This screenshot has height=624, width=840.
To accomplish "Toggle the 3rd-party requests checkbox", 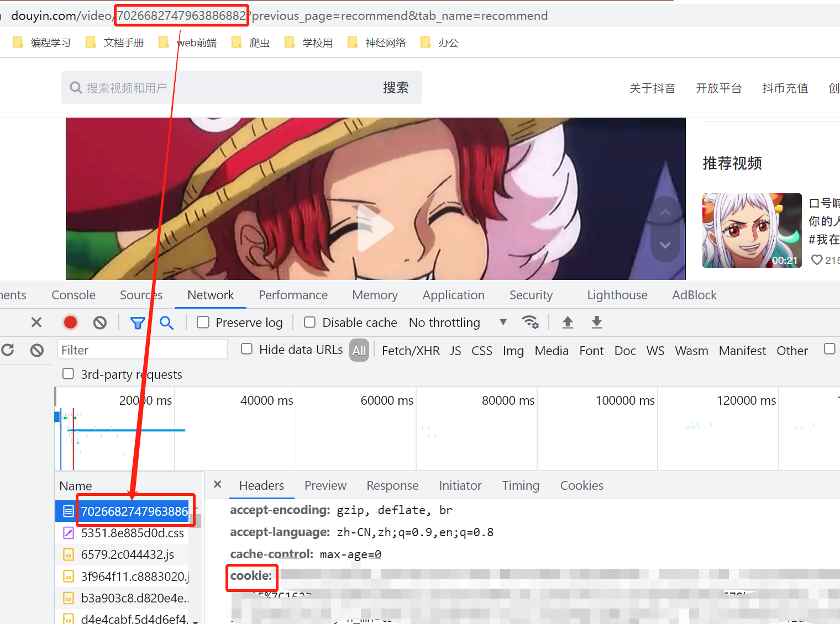I will point(68,374).
